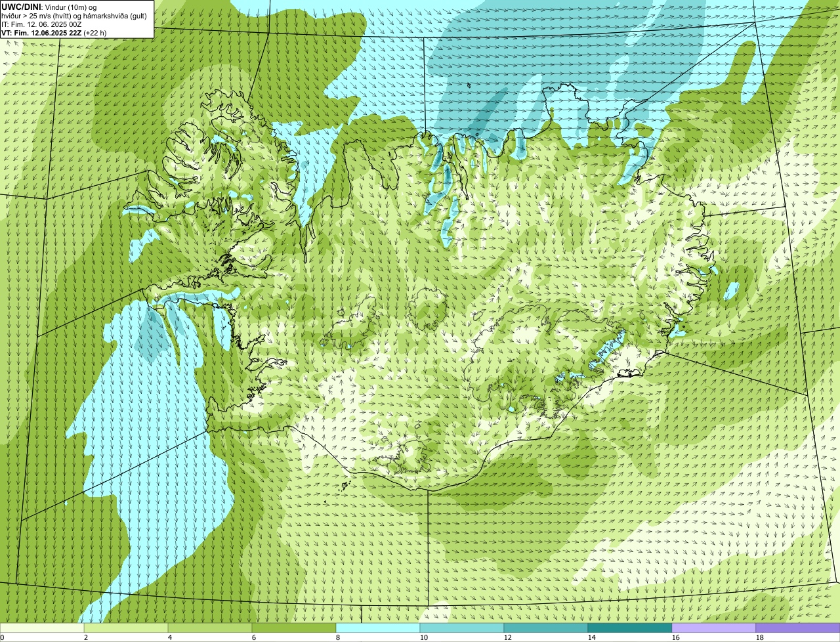Click the 4–6 m/s green legend band
Screen dimensions: 840x642
(210, 628)
